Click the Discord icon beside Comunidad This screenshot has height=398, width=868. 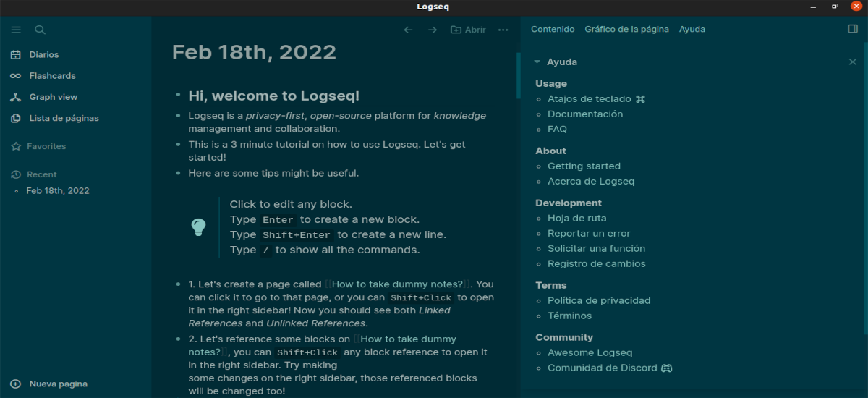[x=667, y=368]
